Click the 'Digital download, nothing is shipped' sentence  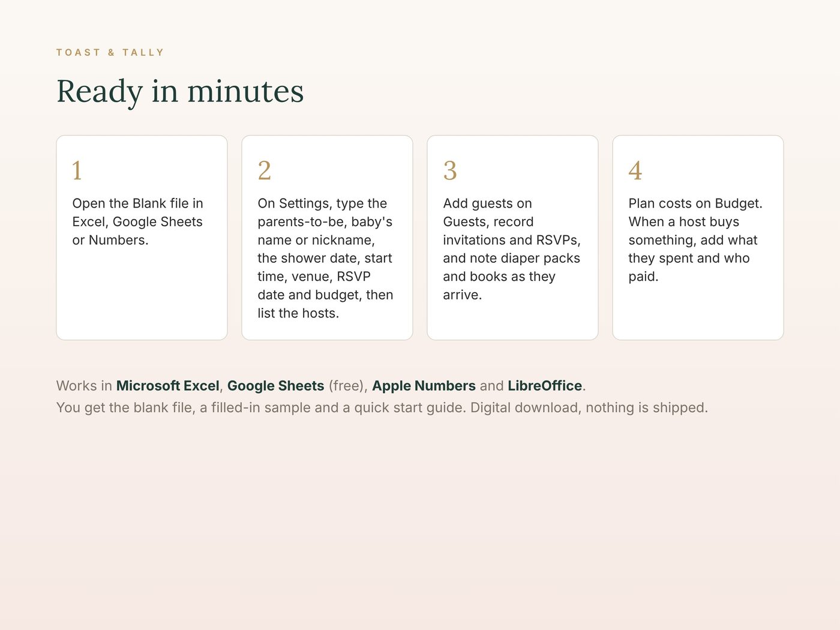[x=589, y=408]
